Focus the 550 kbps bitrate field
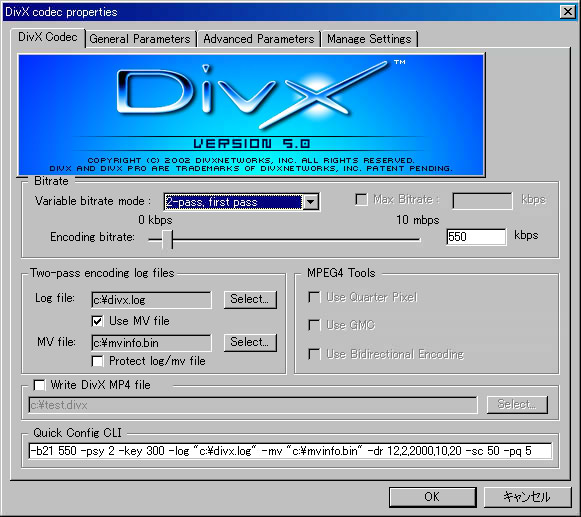Viewport: 581px width, 517px height. tap(476, 236)
